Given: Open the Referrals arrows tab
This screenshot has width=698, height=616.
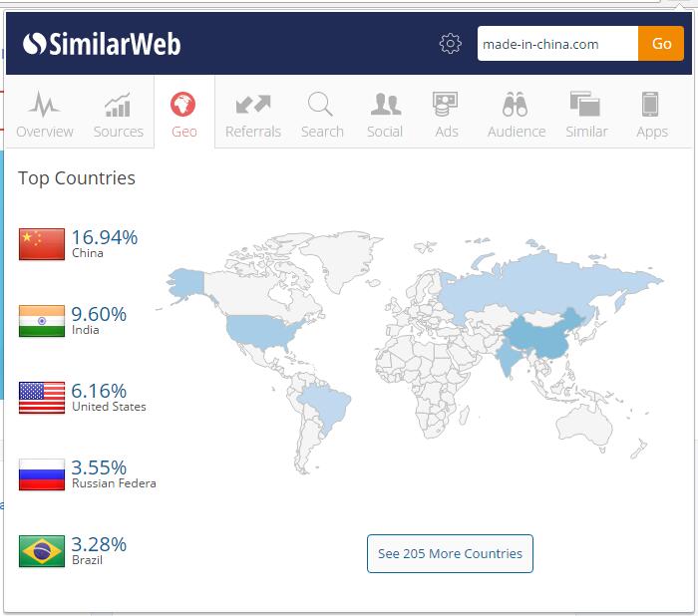Looking at the screenshot, I should [x=253, y=115].
